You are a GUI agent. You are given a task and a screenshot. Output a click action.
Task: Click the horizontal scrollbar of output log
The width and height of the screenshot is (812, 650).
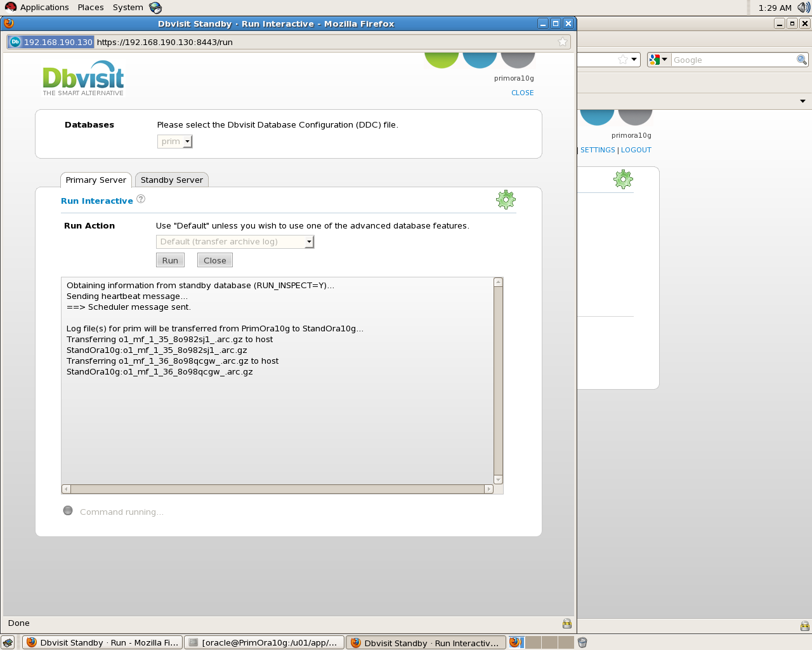pyautogui.click(x=277, y=489)
